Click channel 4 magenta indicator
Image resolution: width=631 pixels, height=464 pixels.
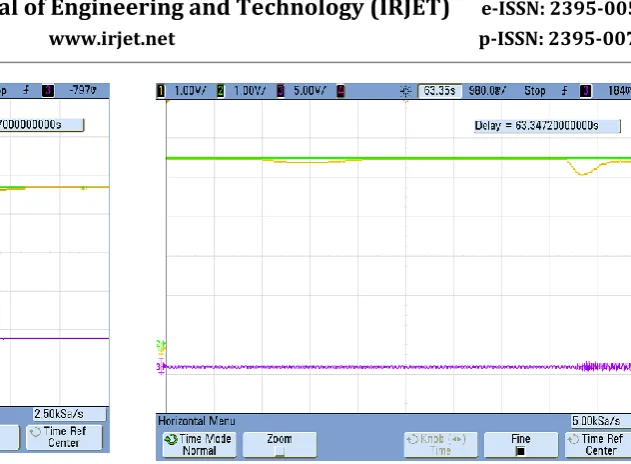(x=340, y=91)
